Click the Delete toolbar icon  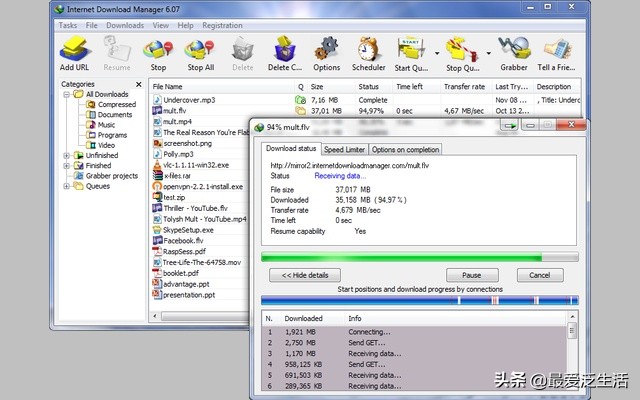click(243, 49)
